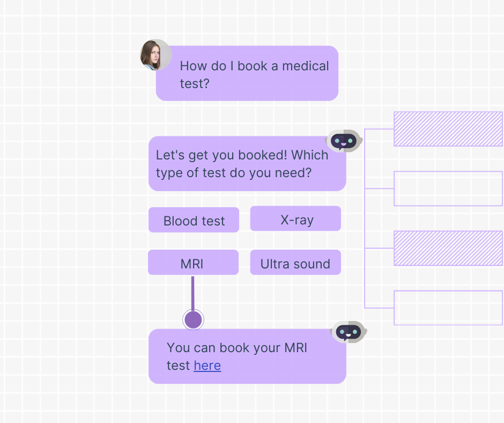The image size is (504, 423).
Task: Click the user's profile photo avatar
Action: [x=155, y=55]
